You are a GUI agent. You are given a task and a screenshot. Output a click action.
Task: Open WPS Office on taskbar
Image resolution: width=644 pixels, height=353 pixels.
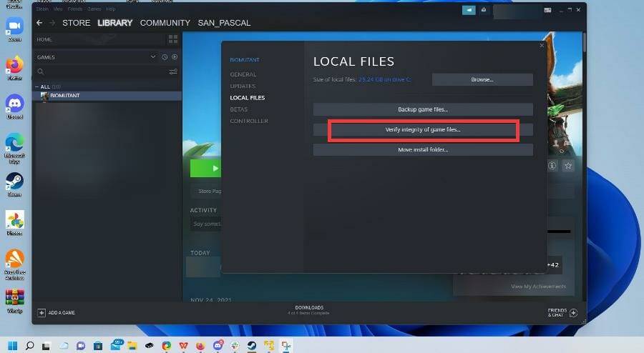tap(183, 346)
